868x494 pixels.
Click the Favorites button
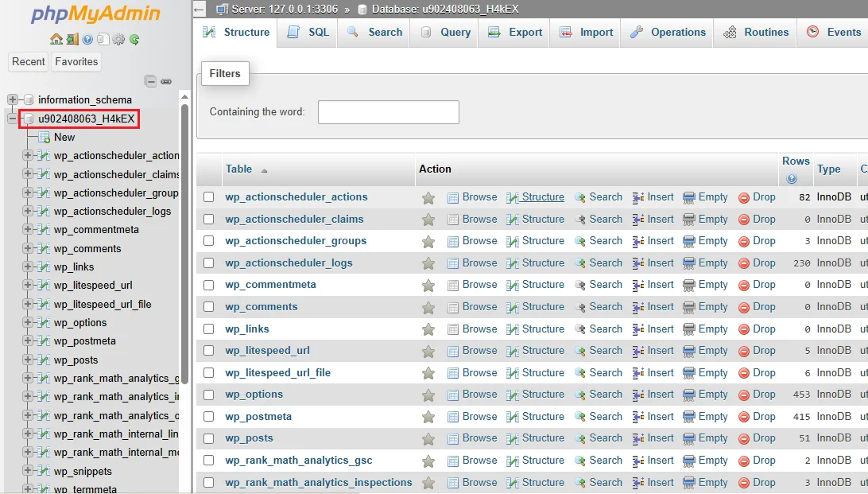pos(76,61)
